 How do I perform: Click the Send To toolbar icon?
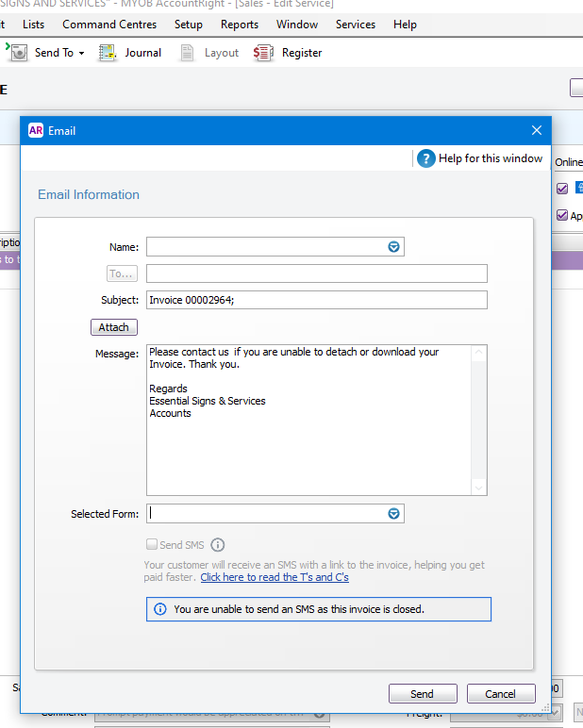[x=18, y=53]
